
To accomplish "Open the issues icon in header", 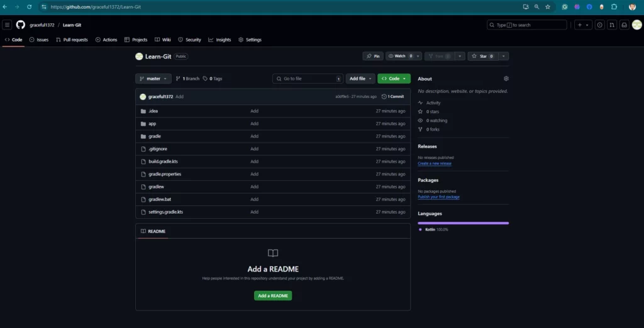I will click(600, 25).
